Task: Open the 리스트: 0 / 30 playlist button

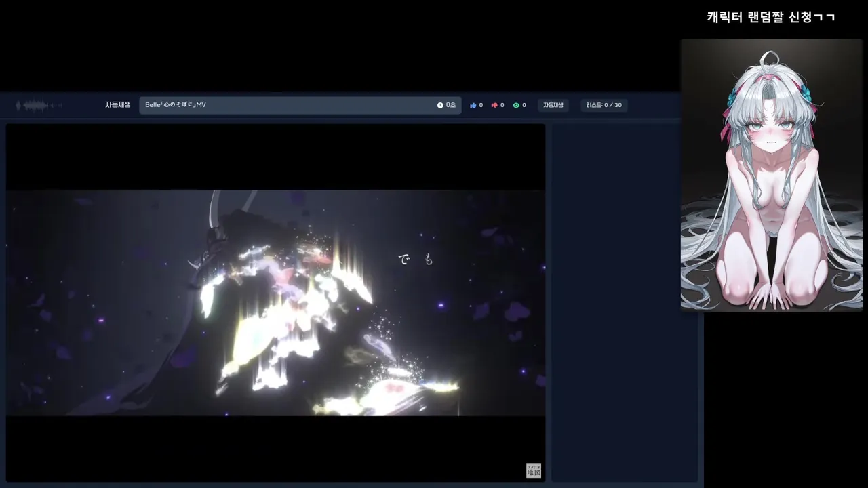Action: click(604, 105)
